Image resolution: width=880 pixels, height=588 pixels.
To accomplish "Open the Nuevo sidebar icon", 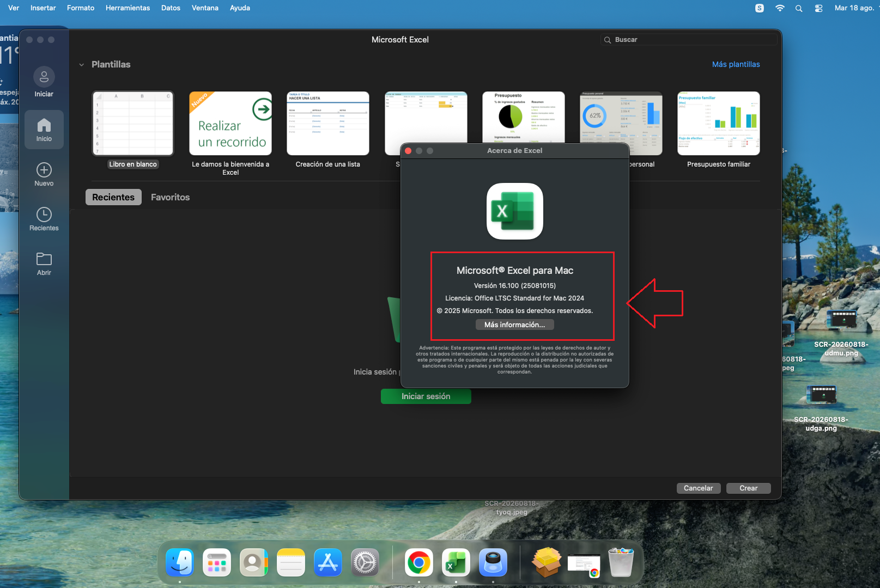I will click(44, 170).
